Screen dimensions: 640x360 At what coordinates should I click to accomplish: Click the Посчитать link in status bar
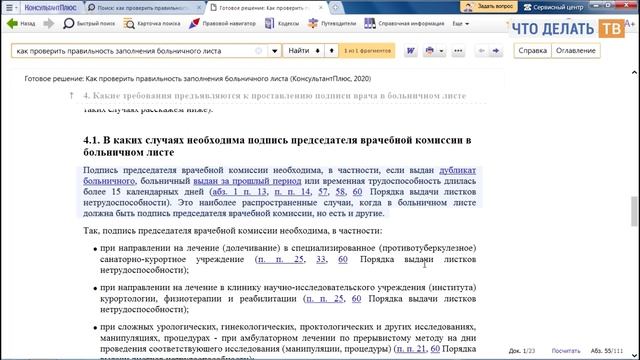[x=566, y=351]
